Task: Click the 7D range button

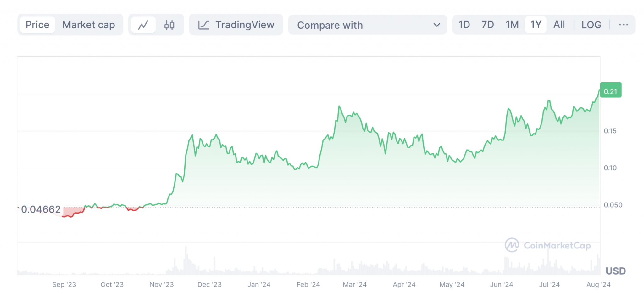Action: (x=488, y=25)
